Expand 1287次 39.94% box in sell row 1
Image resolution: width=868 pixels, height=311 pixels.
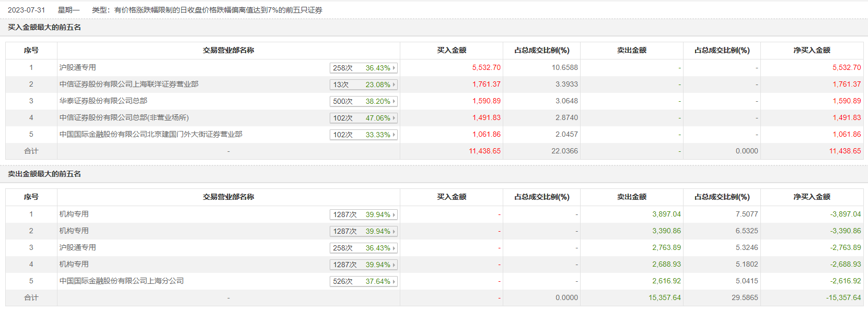point(364,214)
